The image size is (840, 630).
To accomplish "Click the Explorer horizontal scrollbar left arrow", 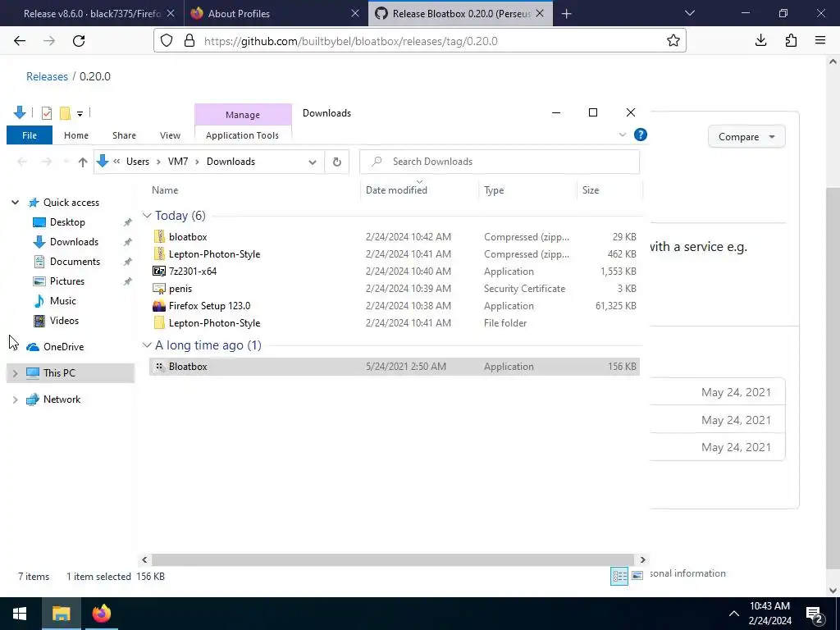I will (x=144, y=559).
